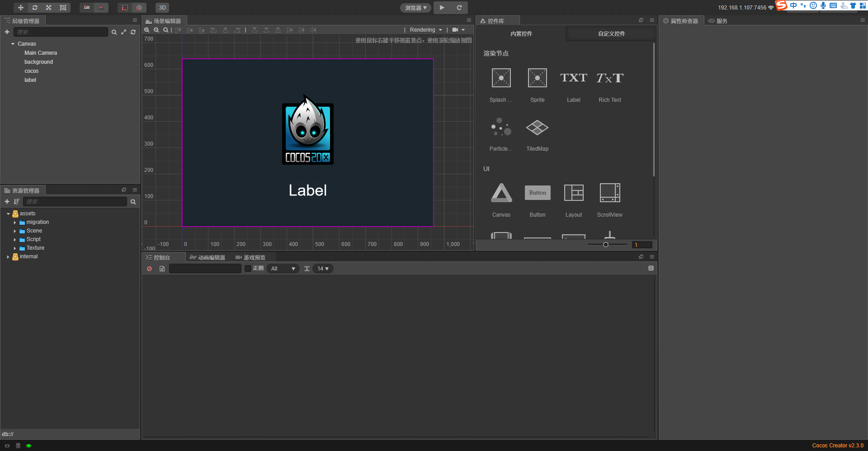Click the preview refresh button in top toolbar
The image size is (868, 451).
click(459, 8)
